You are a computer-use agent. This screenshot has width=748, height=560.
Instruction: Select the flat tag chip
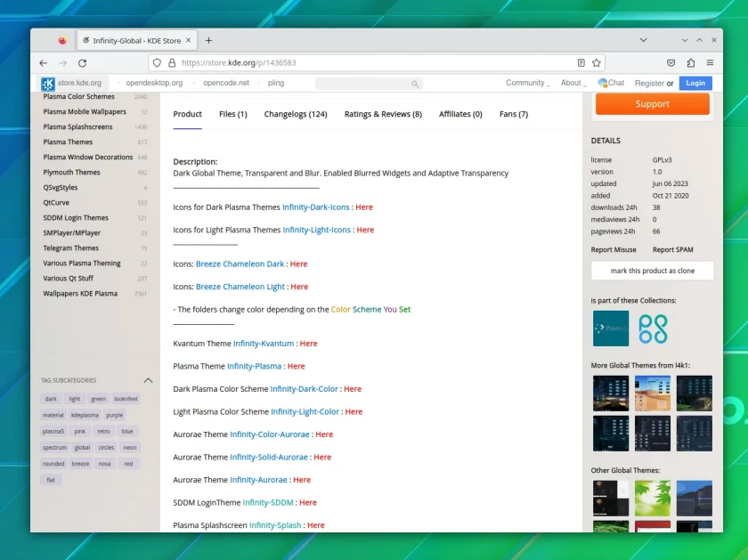(x=51, y=480)
